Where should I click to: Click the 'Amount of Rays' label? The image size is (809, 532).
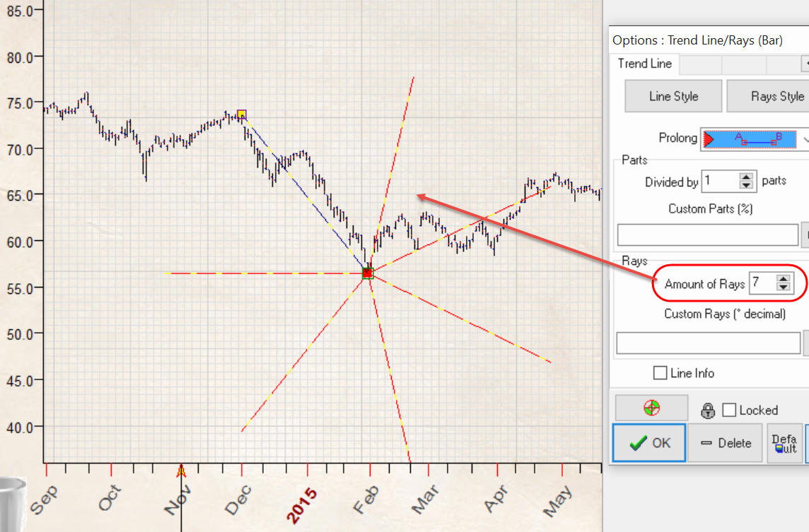[704, 284]
